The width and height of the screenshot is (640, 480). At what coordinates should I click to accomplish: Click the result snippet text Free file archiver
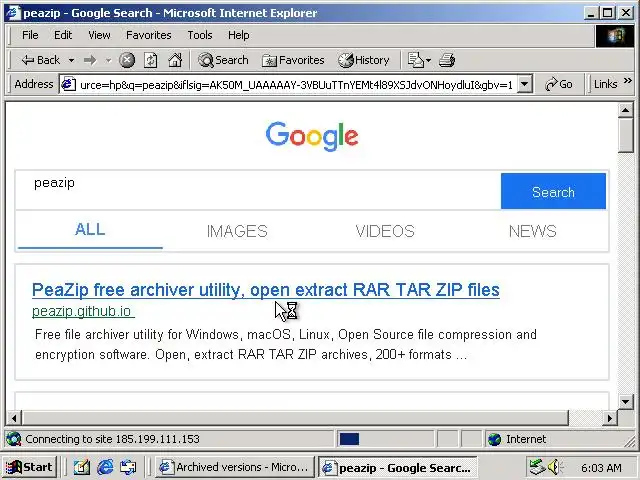[286, 344]
